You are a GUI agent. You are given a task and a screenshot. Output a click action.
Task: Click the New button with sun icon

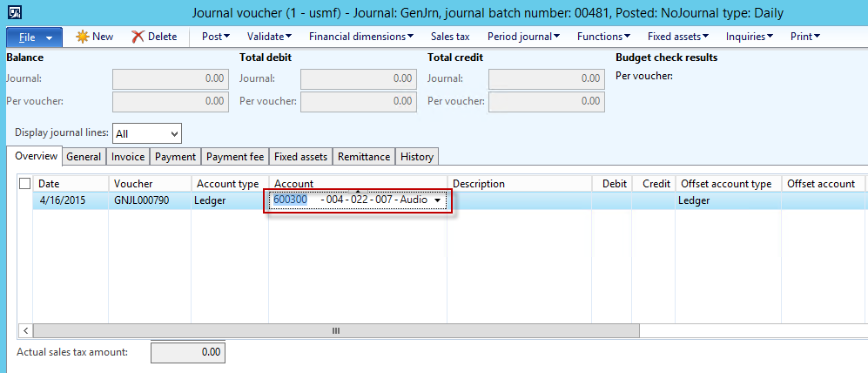pos(95,37)
